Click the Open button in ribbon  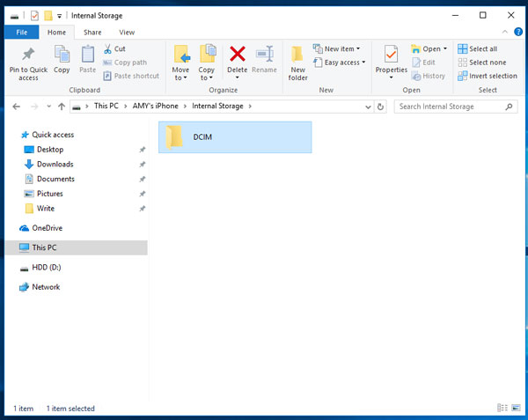coord(426,48)
